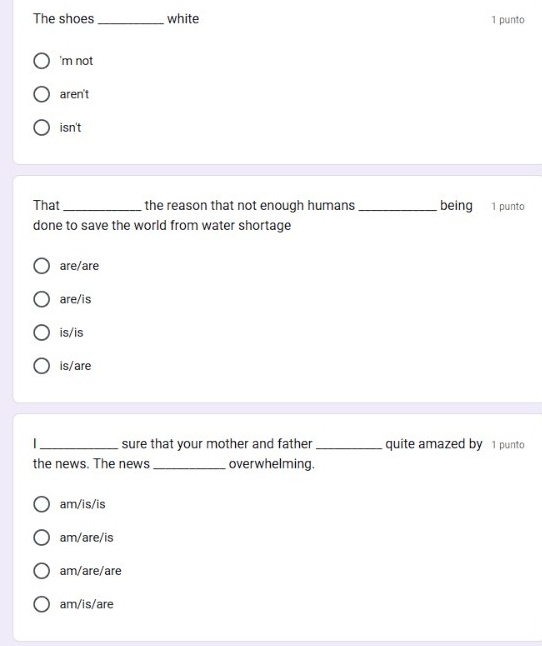Click the "1 punto" label of shoes question
Screen dimensions: 542x646
[508, 20]
